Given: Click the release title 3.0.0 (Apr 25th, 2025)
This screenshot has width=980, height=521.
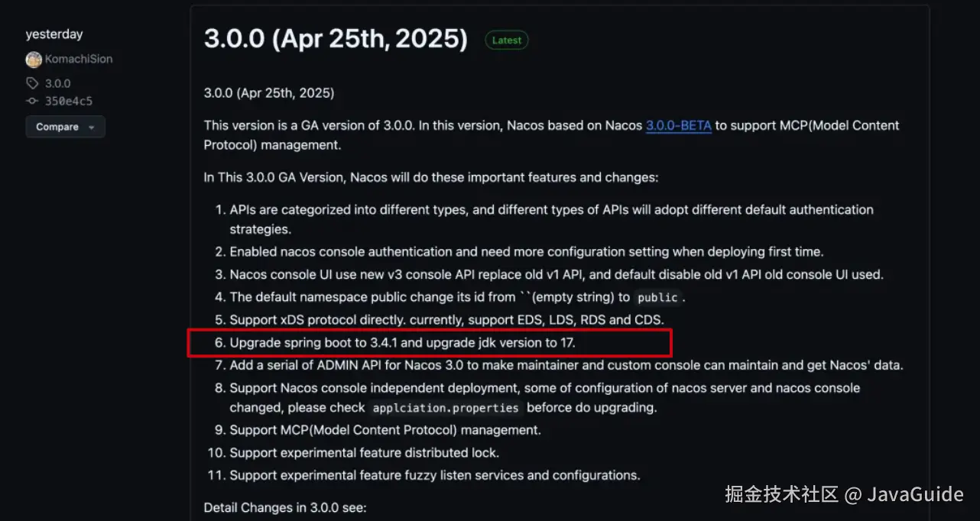Looking at the screenshot, I should point(336,38).
